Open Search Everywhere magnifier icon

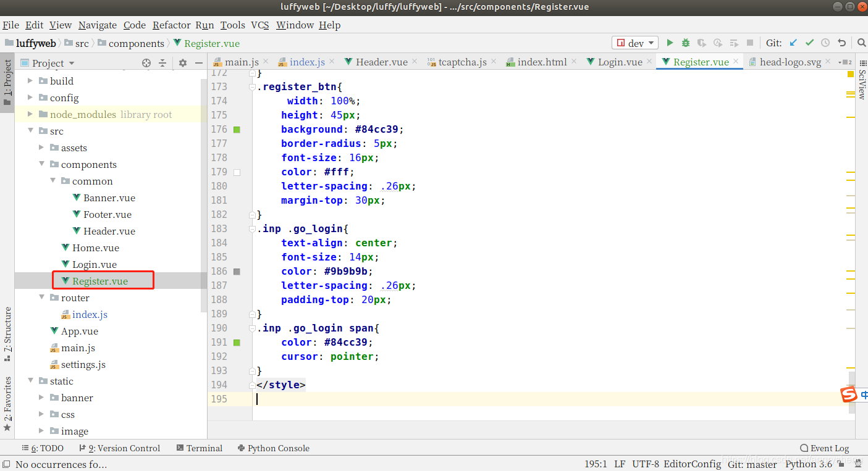click(861, 43)
